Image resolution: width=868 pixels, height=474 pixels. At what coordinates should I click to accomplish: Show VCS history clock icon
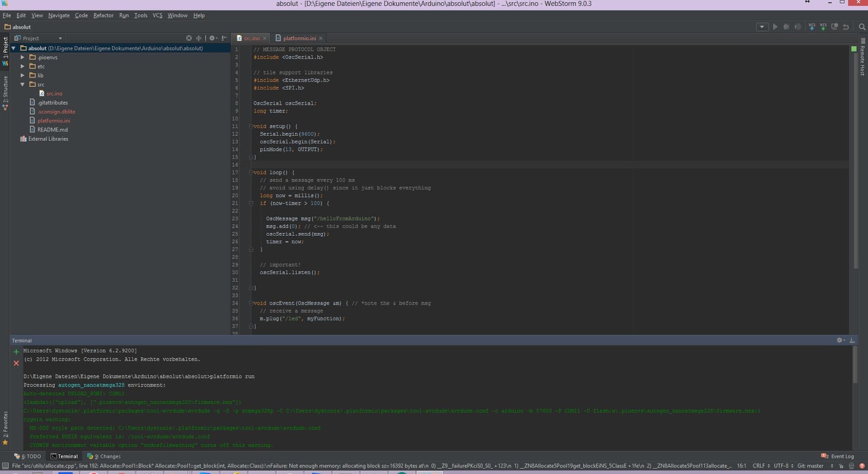pyautogui.click(x=834, y=27)
